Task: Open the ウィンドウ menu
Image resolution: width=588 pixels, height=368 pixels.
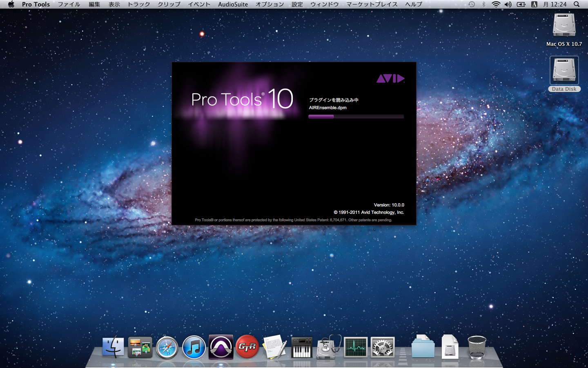Action: tap(325, 4)
